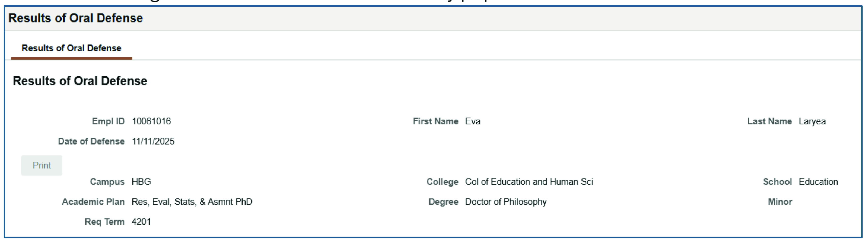
Task: Click the top page header title
Action: tap(75, 18)
